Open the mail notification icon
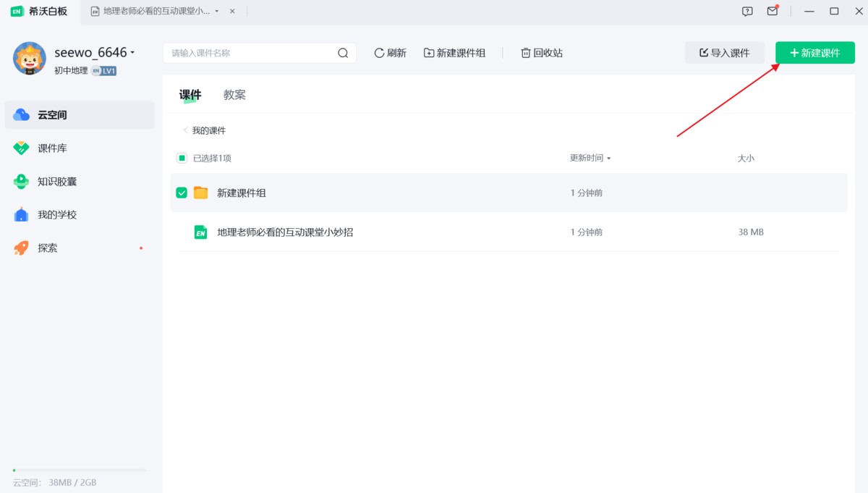Screen dimensions: 868x493 tap(772, 11)
